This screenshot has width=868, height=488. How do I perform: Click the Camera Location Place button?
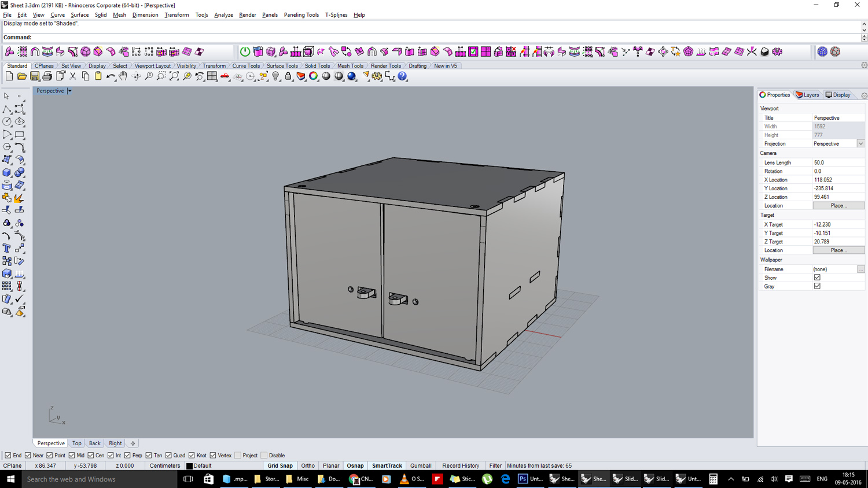pyautogui.click(x=838, y=206)
